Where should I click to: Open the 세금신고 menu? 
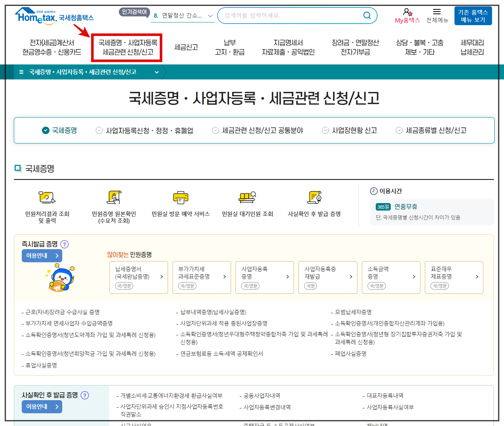point(186,47)
